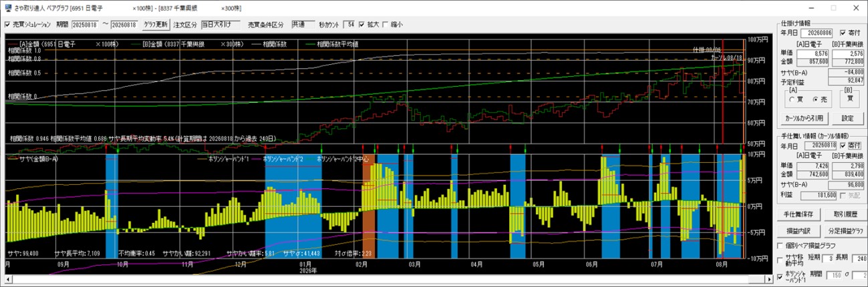Image resolution: width=868 pixels, height=287 pixels.
Task: Click the left arrow of horizontal scrollbar
Action: [x=8, y=280]
